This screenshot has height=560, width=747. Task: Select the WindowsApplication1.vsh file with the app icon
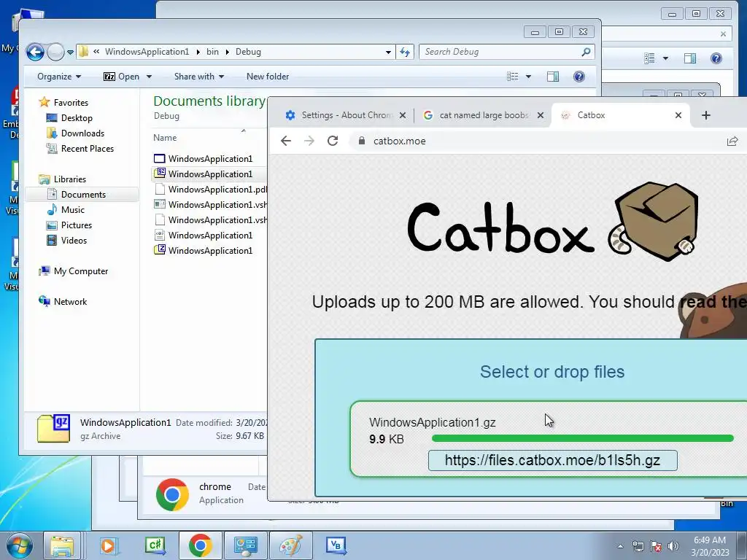211,204
